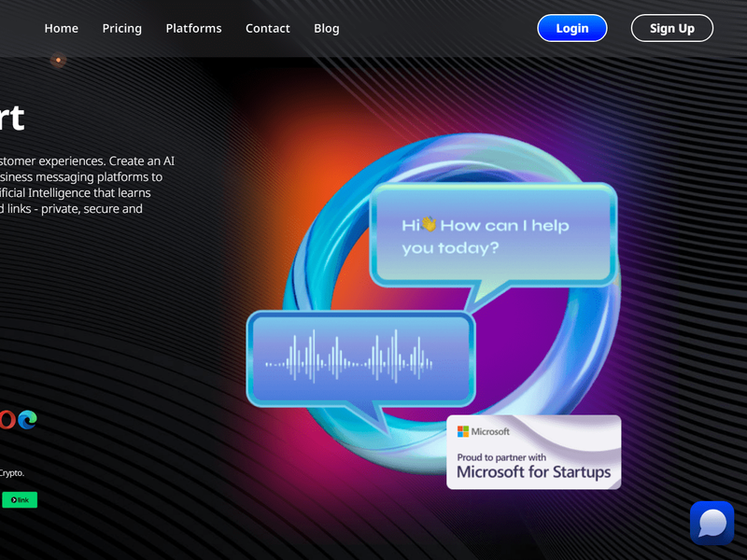Go to the Home page
747x560 pixels.
(62, 28)
